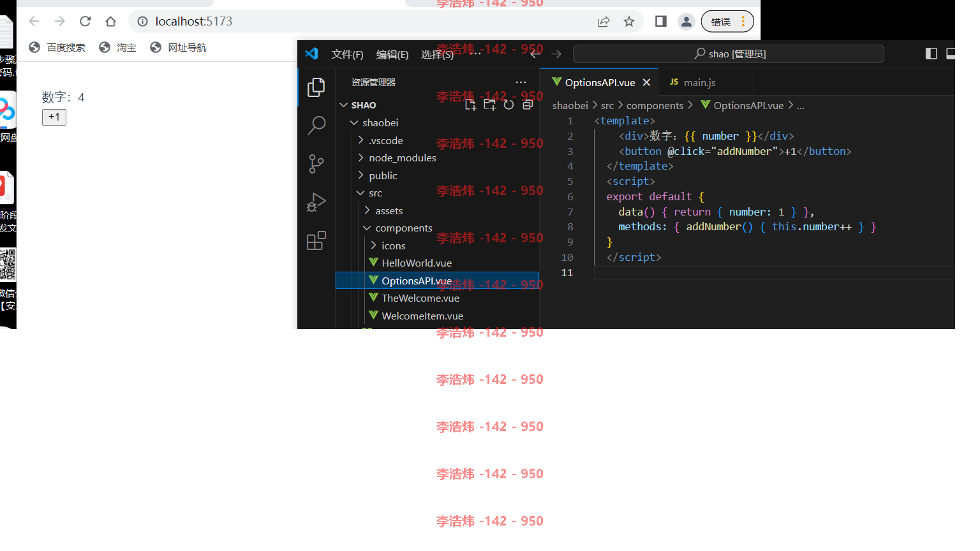Open 编辑(E) menu in VS Code
Viewport: 980px width, 551px height.
(x=392, y=54)
